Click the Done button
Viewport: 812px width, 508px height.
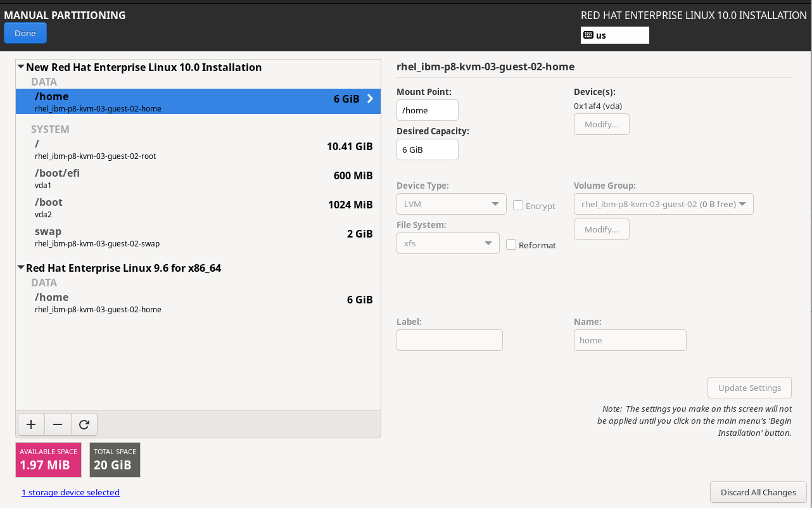(25, 33)
